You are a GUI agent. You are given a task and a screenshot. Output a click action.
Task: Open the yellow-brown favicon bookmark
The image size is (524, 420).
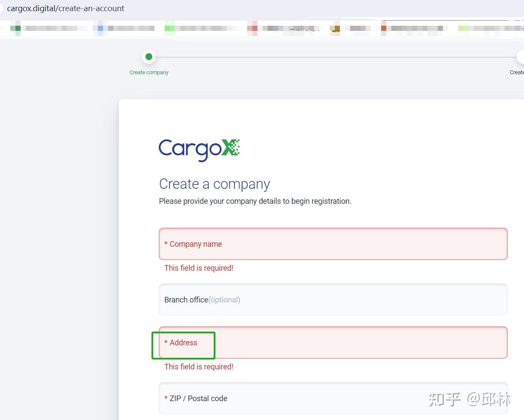click(x=335, y=28)
